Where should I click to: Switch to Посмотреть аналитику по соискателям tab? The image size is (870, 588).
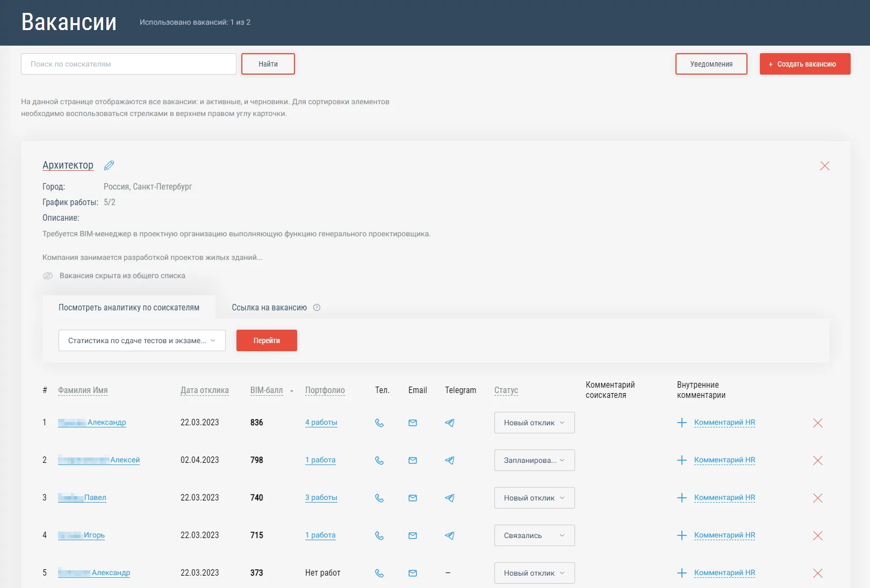[129, 308]
